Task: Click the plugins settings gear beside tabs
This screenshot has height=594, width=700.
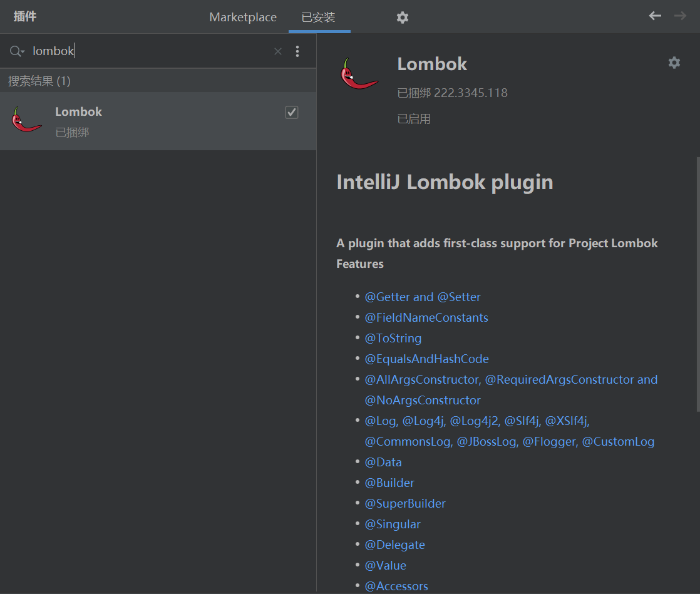Action: [403, 18]
